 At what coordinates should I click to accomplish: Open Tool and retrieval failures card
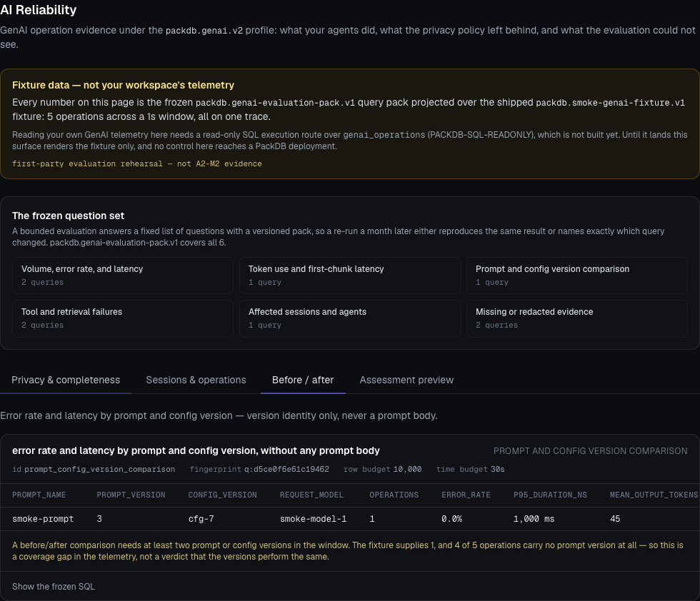pyautogui.click(x=123, y=318)
